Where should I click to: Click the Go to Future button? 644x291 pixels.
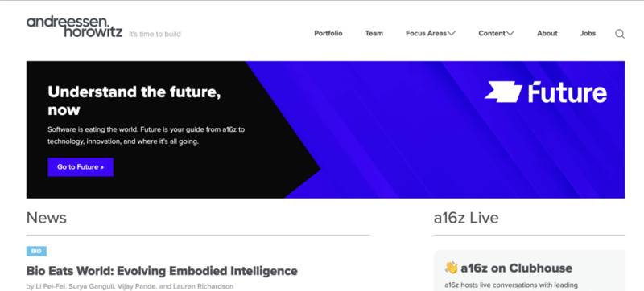pyautogui.click(x=80, y=167)
